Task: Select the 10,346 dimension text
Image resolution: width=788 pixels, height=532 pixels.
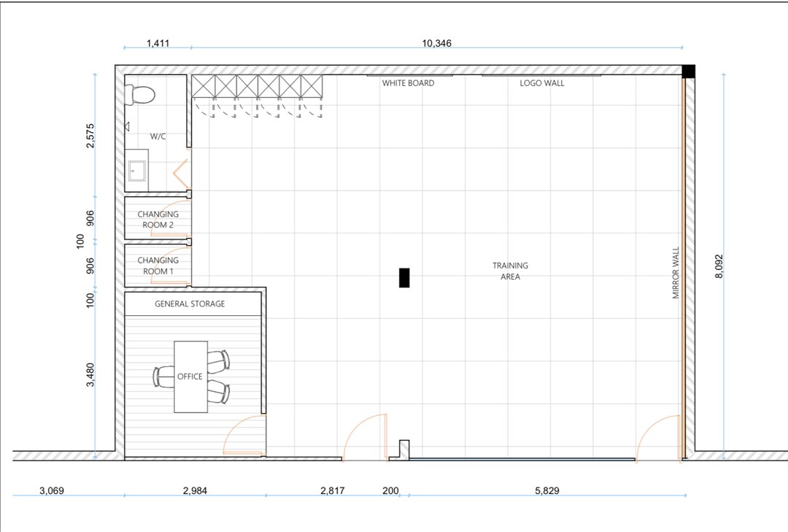Action: (x=436, y=43)
